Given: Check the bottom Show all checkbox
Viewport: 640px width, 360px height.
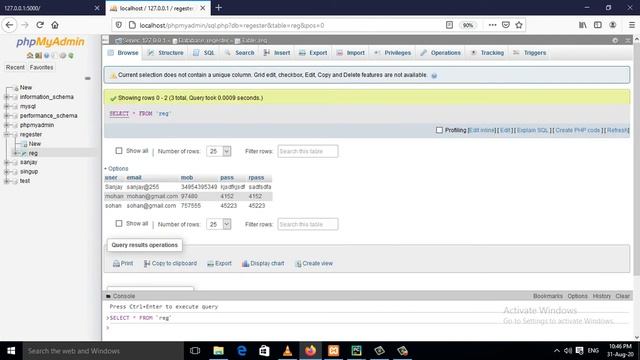Looking at the screenshot, I should pyautogui.click(x=119, y=224).
